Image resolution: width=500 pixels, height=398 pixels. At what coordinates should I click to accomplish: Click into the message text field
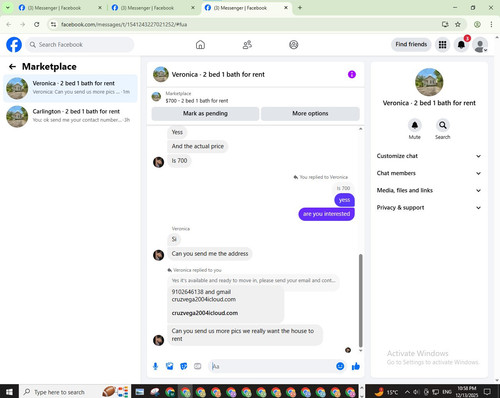point(272,366)
